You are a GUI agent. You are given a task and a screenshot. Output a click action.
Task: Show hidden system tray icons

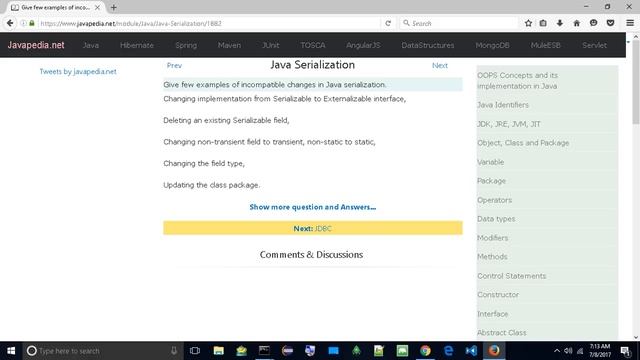pyautogui.click(x=557, y=351)
